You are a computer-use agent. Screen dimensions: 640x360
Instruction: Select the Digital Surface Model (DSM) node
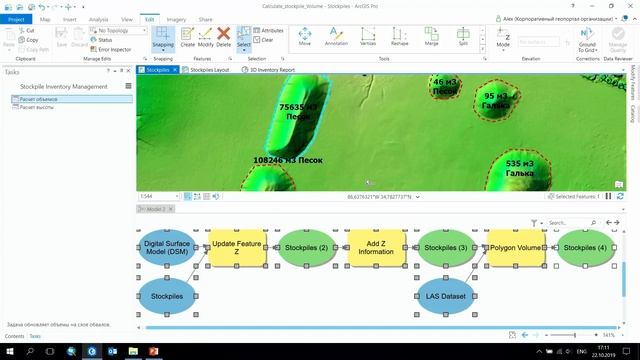coord(167,247)
